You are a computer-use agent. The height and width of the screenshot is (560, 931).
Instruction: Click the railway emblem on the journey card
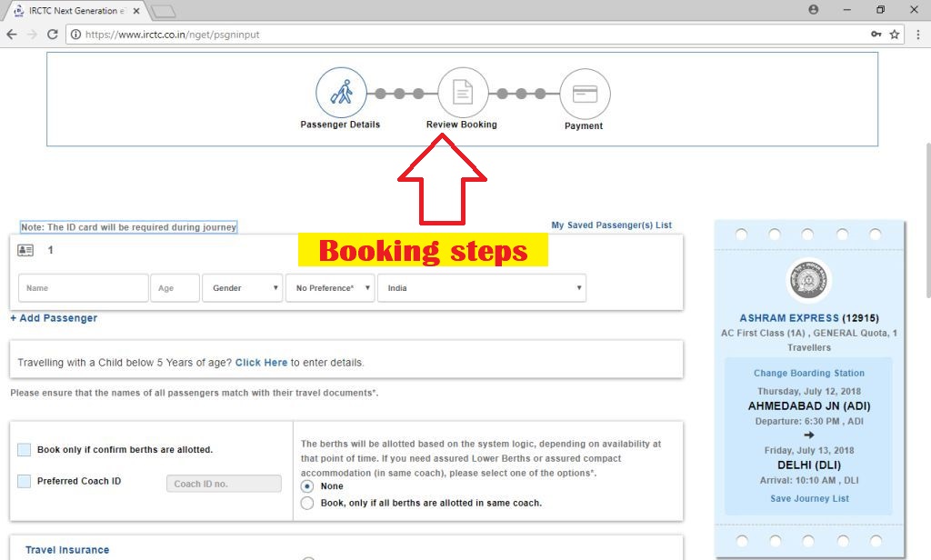point(807,281)
